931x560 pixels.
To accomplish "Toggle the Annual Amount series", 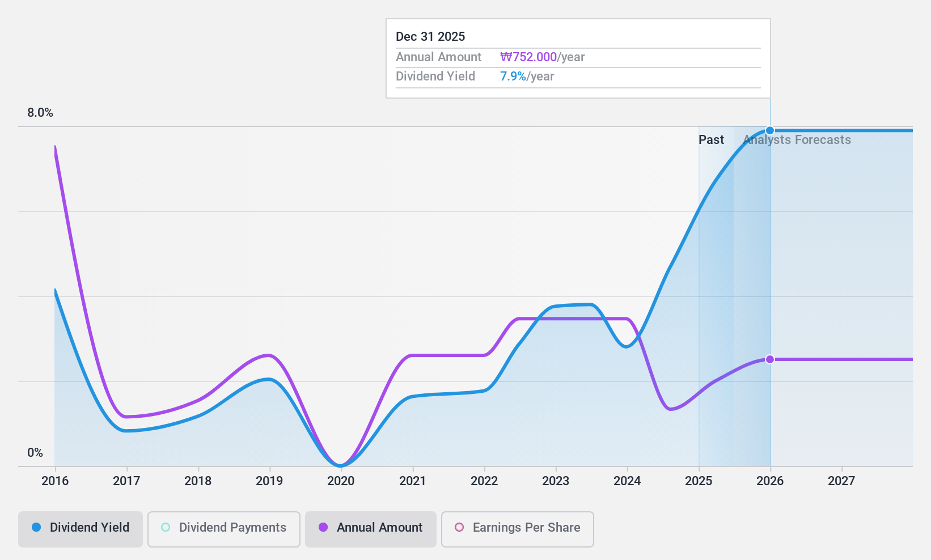I will click(371, 529).
